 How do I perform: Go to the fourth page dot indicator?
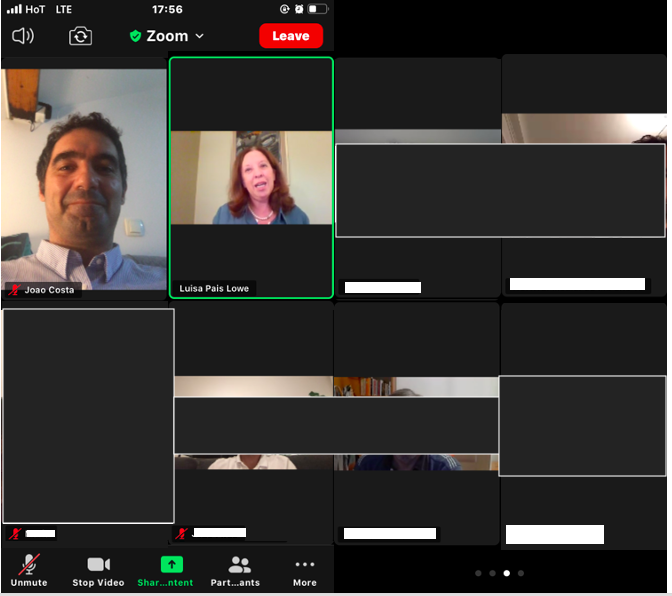click(x=521, y=573)
